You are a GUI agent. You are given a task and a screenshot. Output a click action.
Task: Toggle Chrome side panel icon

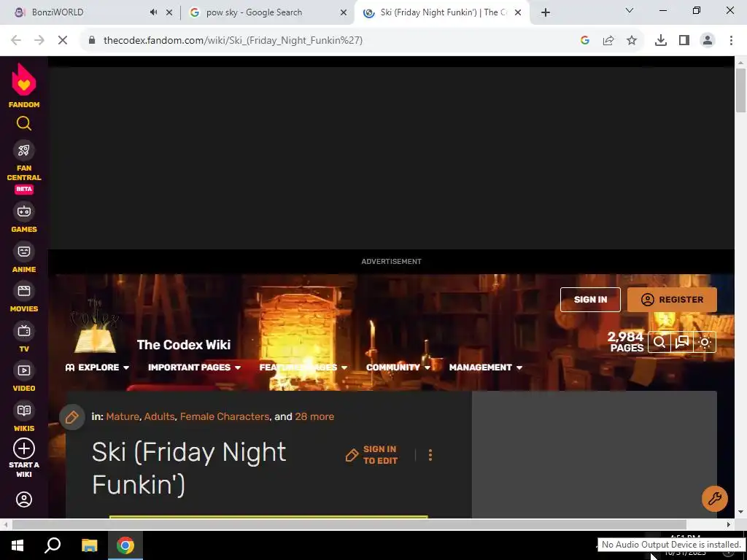point(684,41)
